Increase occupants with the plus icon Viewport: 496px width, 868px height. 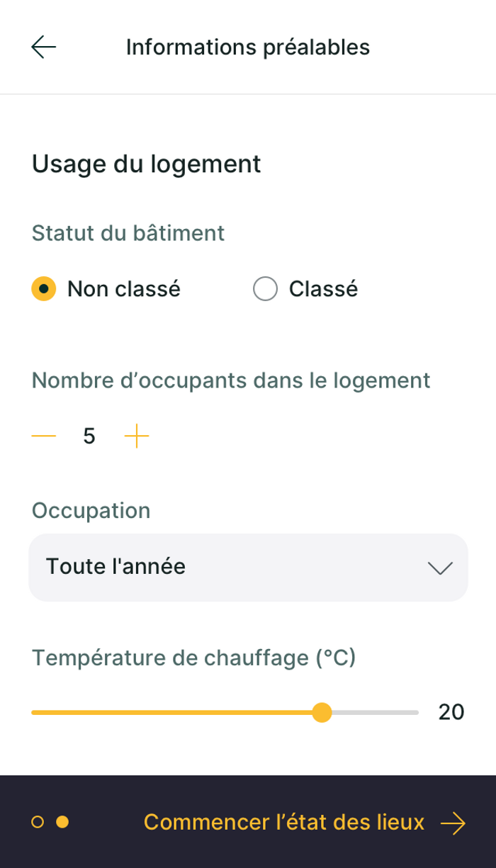pos(137,436)
